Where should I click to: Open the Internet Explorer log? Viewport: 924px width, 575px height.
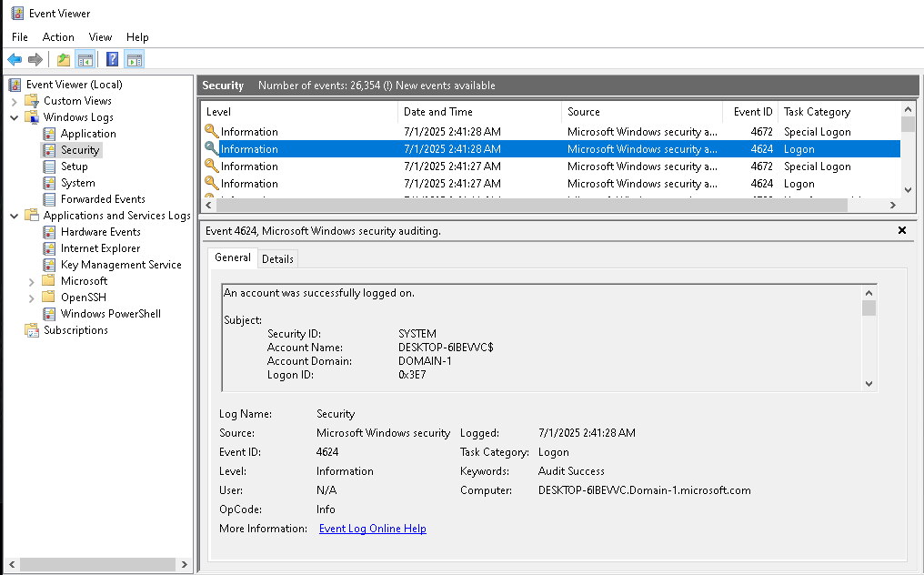pyautogui.click(x=100, y=248)
